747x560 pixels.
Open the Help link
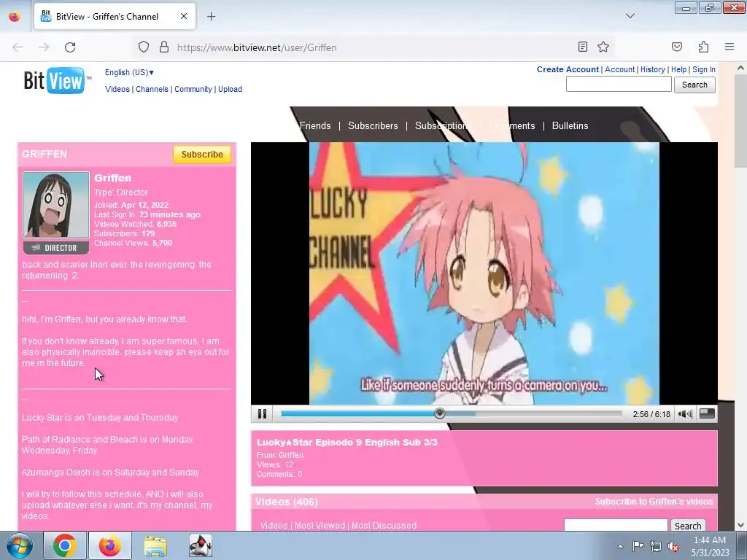pos(679,69)
